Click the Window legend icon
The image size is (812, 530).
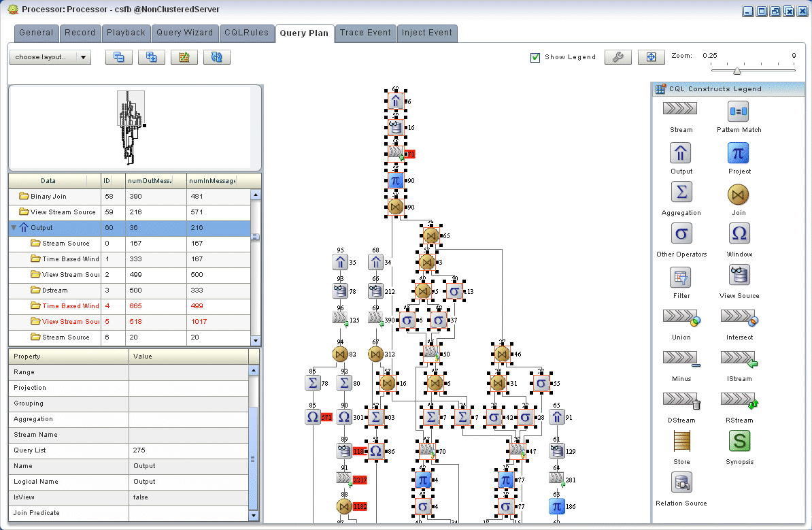pos(739,233)
